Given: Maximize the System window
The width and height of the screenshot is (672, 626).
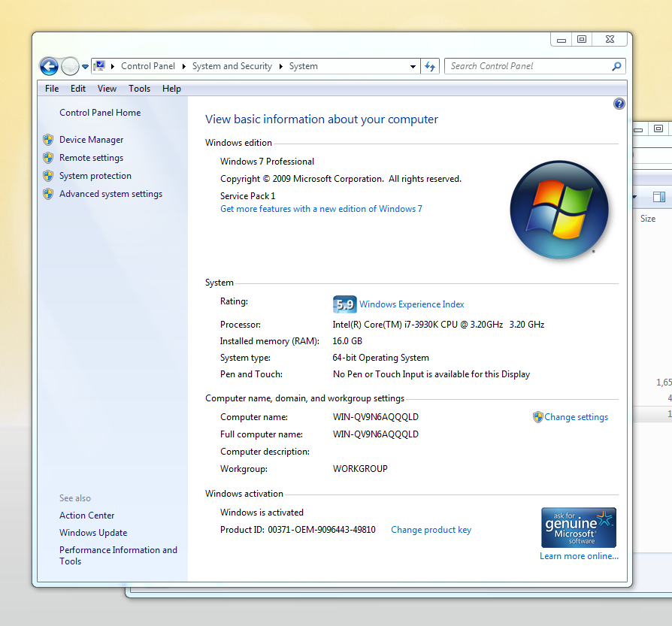Looking at the screenshot, I should (582, 39).
